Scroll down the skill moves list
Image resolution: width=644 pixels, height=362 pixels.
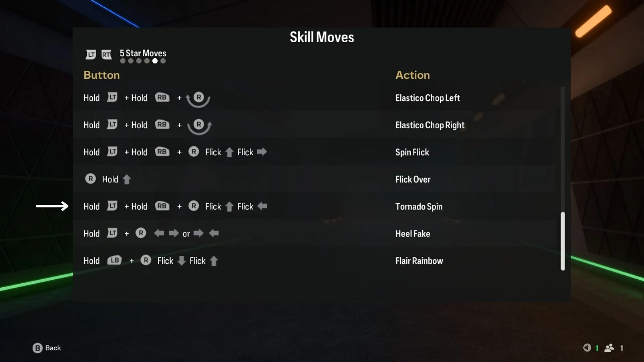[x=562, y=269]
